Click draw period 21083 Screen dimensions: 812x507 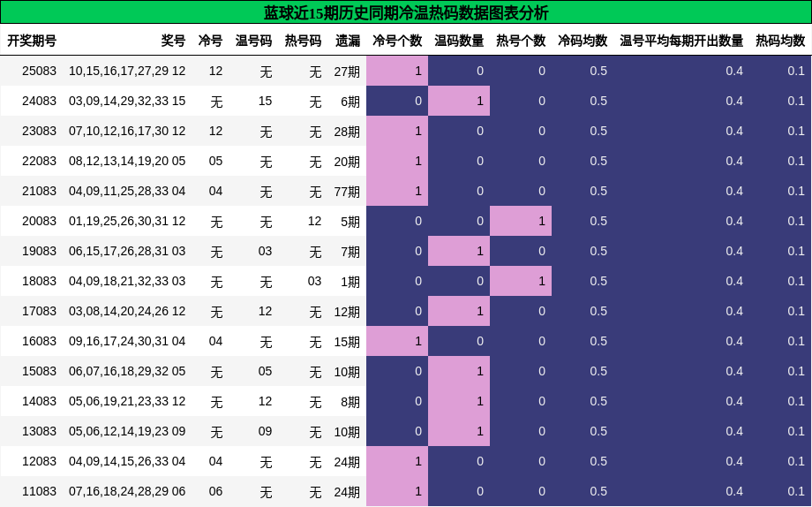click(x=39, y=192)
